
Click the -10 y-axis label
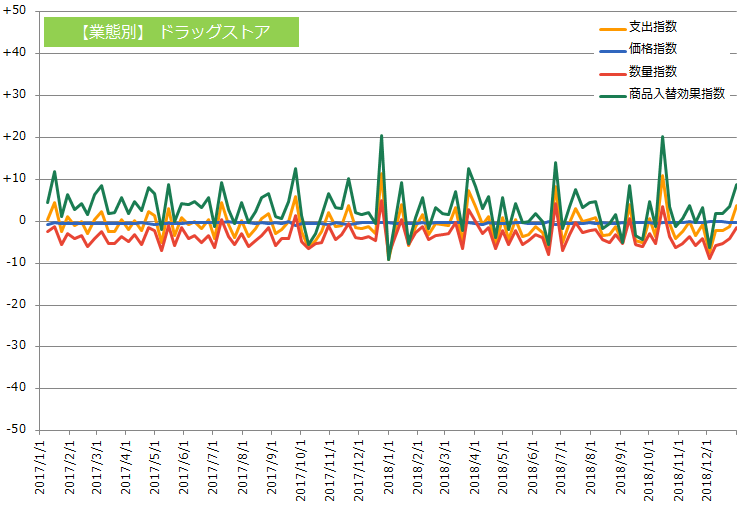point(16,263)
